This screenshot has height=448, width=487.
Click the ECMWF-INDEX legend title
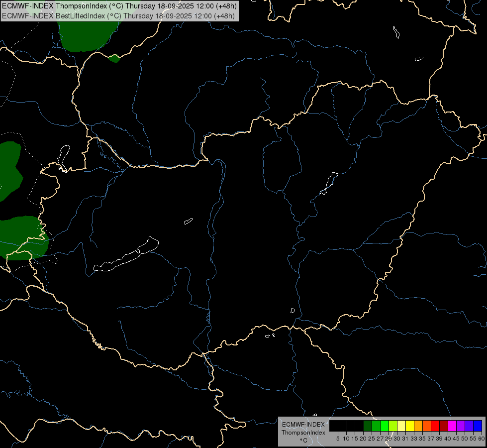[303, 425]
